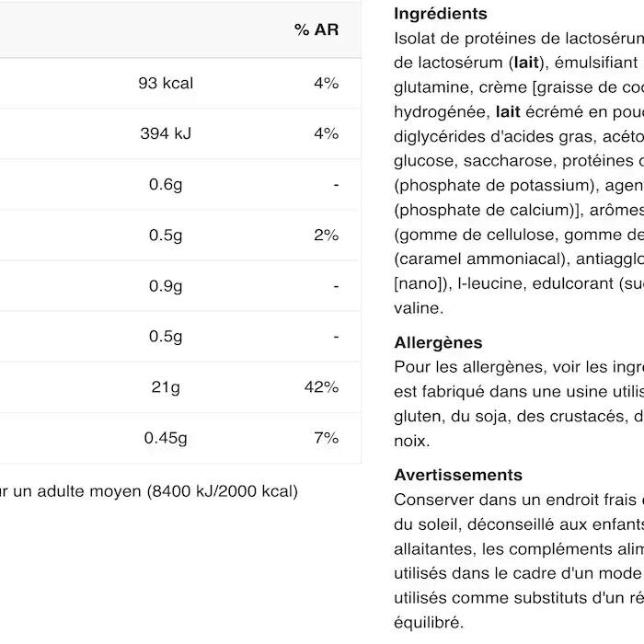Select the 4% value beside 394 kJ
644x644 pixels.
(326, 133)
